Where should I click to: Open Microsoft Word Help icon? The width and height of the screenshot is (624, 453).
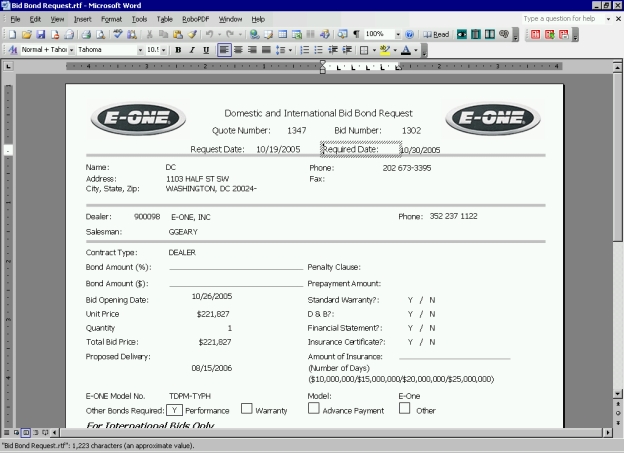(x=409, y=35)
